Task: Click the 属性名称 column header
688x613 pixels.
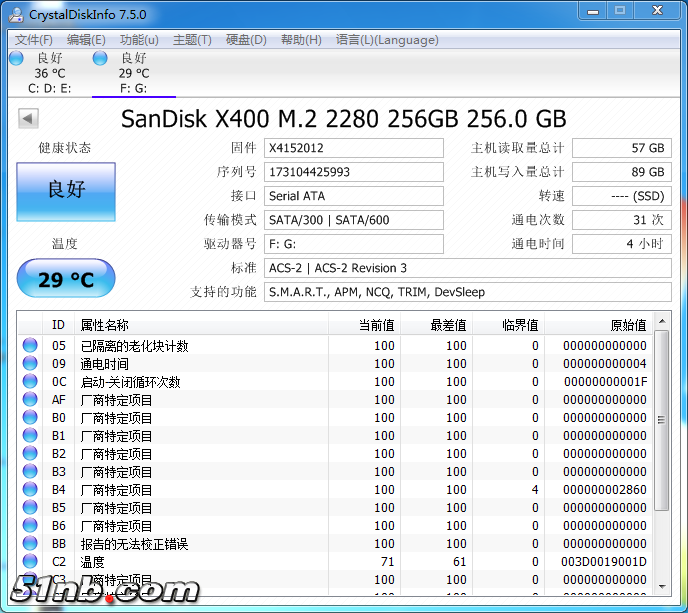Action: click(201, 325)
